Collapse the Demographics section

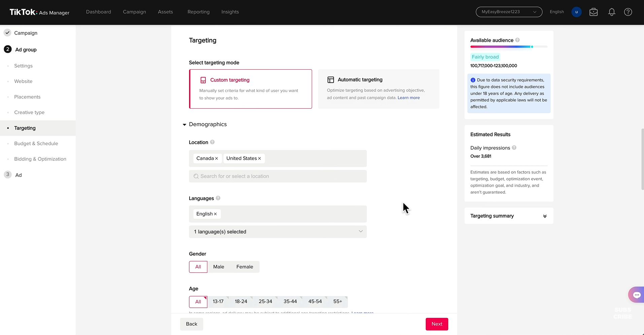click(x=184, y=124)
